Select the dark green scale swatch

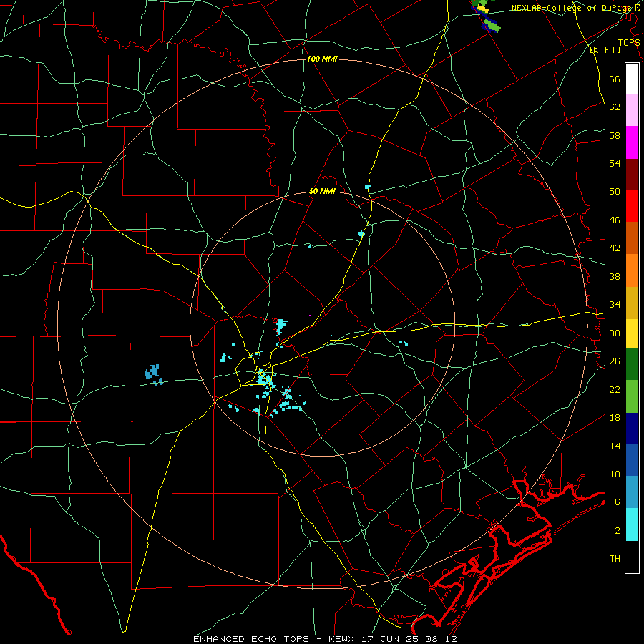632,364
